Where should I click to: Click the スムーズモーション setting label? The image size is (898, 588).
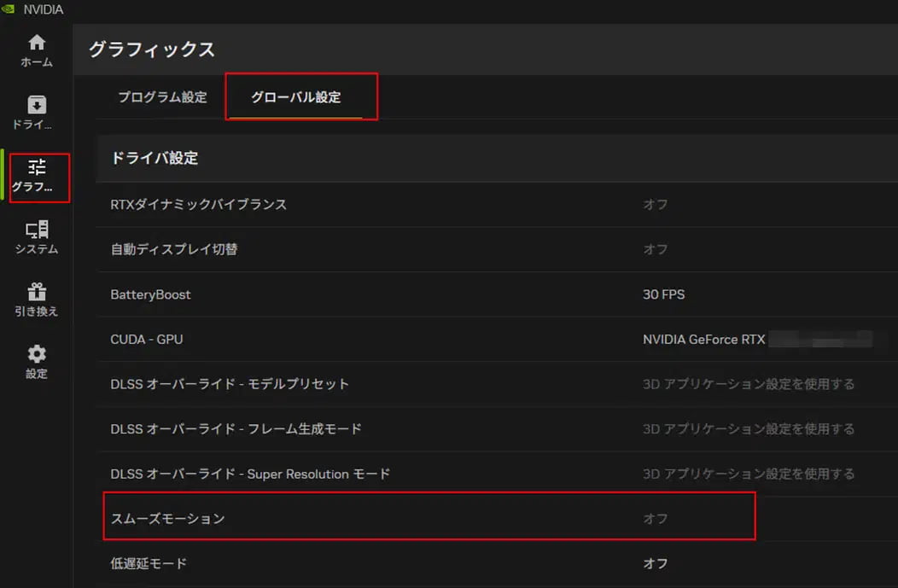click(x=168, y=519)
